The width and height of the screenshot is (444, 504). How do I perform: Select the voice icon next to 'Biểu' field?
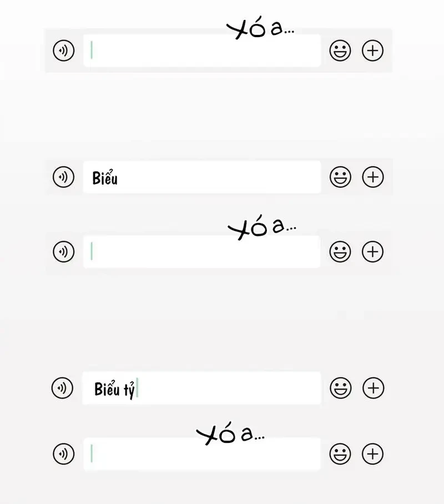[63, 177]
